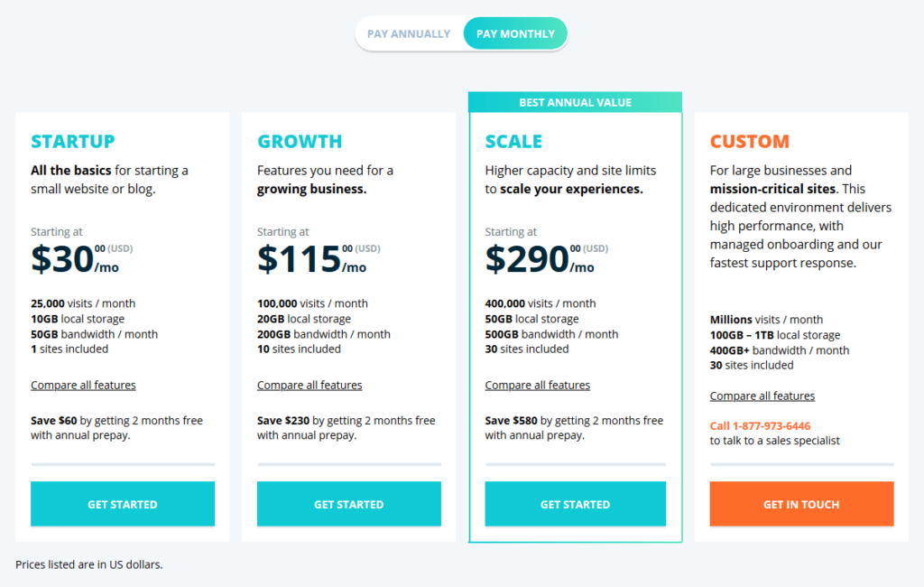Click Get Started under Scale plan
The width and height of the screenshot is (924, 587).
(x=576, y=504)
